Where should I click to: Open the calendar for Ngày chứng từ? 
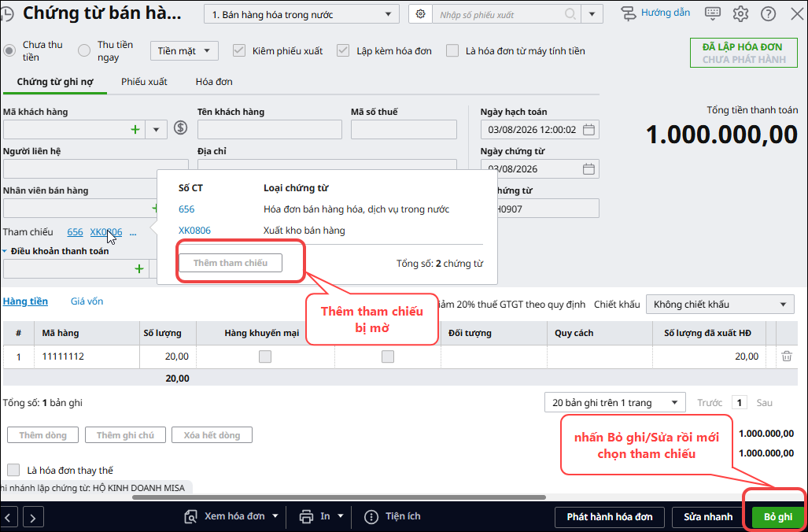coord(588,168)
